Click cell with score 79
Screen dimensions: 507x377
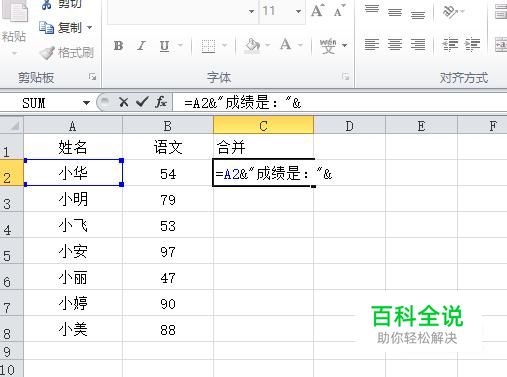pos(168,199)
